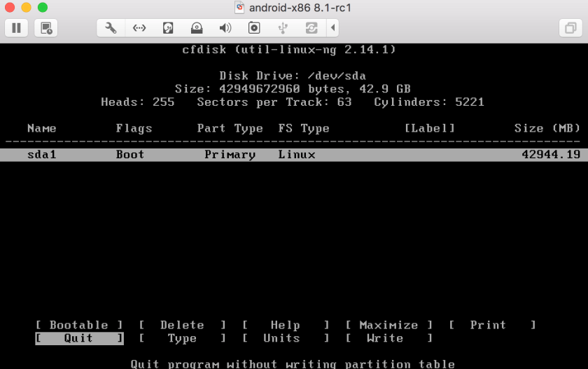Click the Flags column header
The image size is (588, 369).
tap(134, 128)
